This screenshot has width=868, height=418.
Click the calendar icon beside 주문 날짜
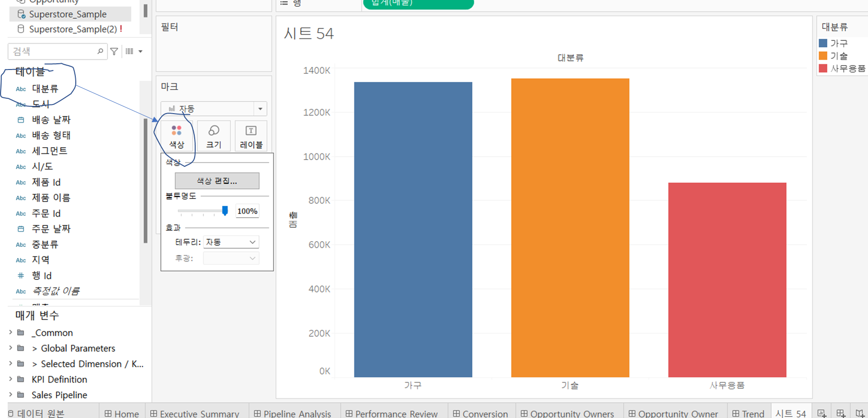[x=21, y=229]
